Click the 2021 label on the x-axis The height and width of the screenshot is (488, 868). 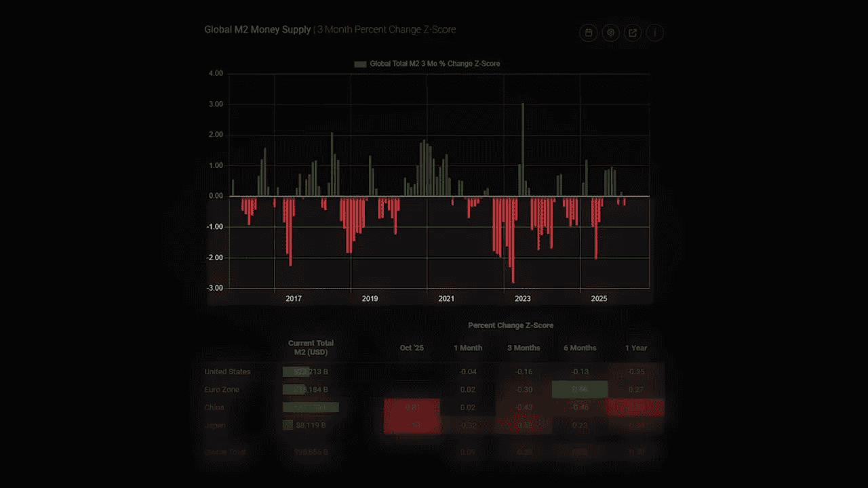click(447, 298)
